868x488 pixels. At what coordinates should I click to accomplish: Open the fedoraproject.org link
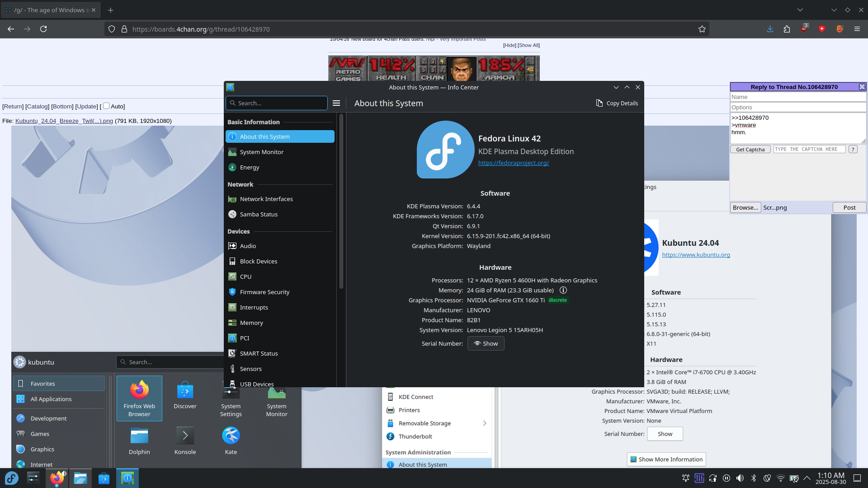point(514,163)
